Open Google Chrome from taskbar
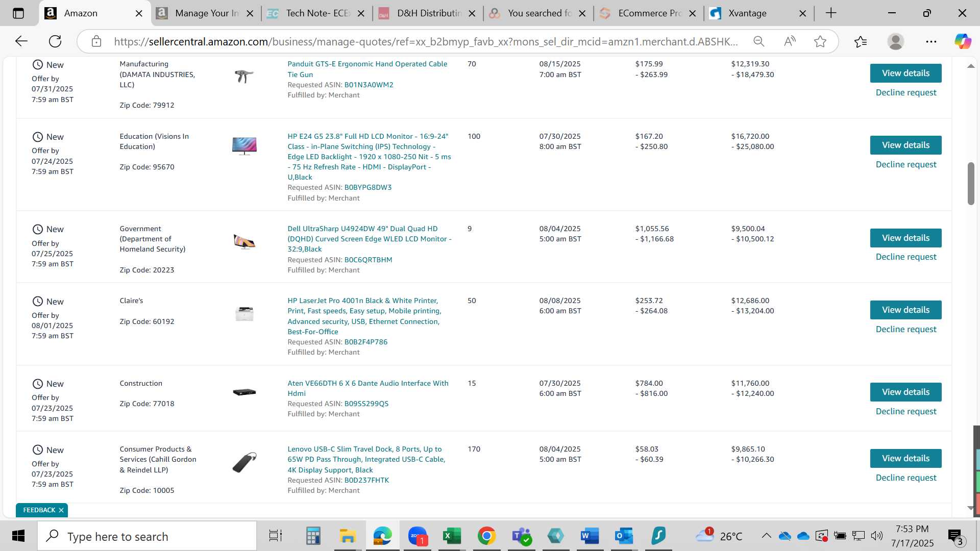The height and width of the screenshot is (551, 980). (486, 536)
